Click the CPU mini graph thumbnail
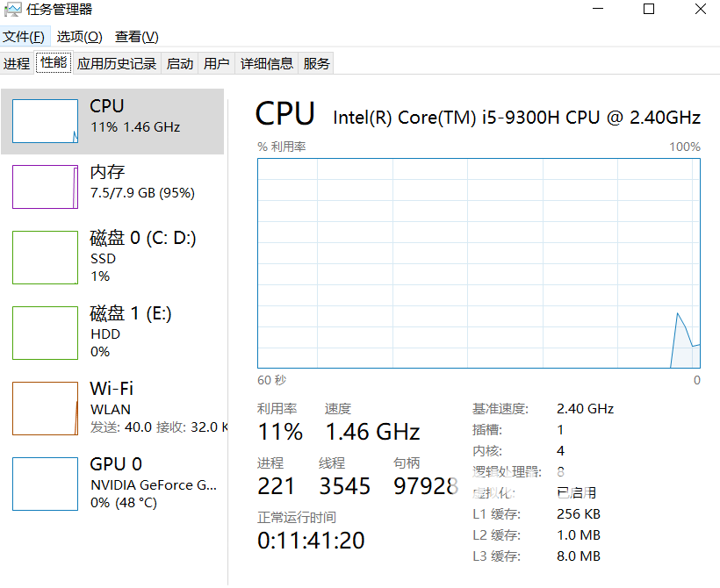The height and width of the screenshot is (588, 720). 45,121
